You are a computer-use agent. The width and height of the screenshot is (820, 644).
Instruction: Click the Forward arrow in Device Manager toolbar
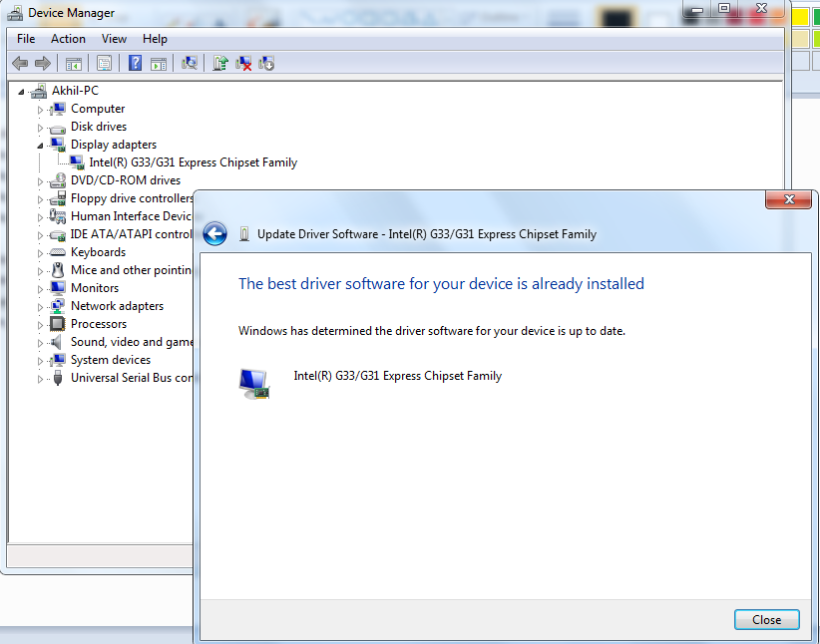tap(43, 64)
